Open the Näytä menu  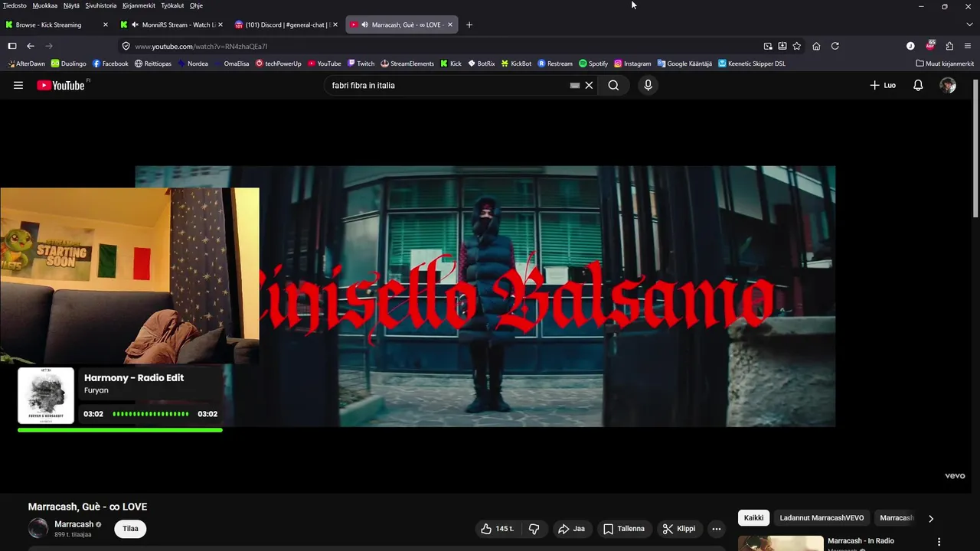[x=71, y=5]
